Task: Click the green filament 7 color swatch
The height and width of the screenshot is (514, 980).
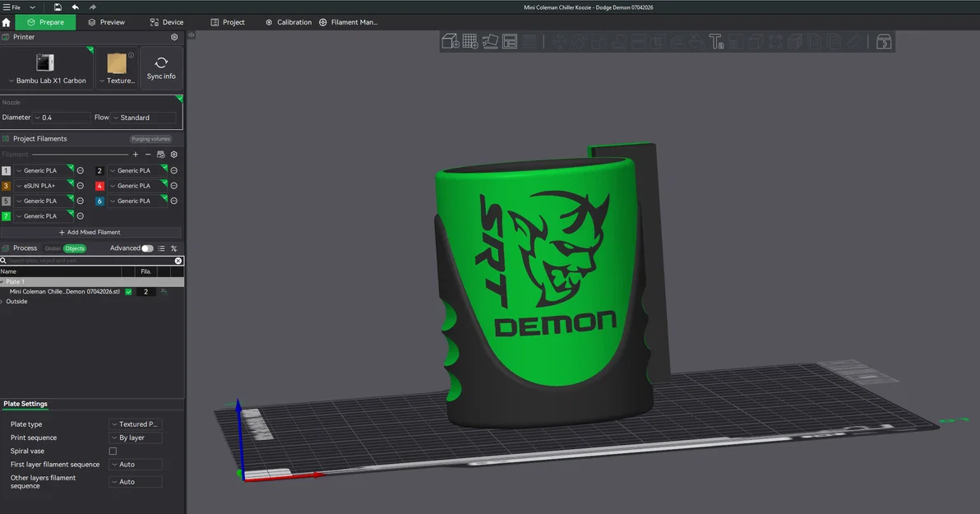Action: (x=7, y=216)
